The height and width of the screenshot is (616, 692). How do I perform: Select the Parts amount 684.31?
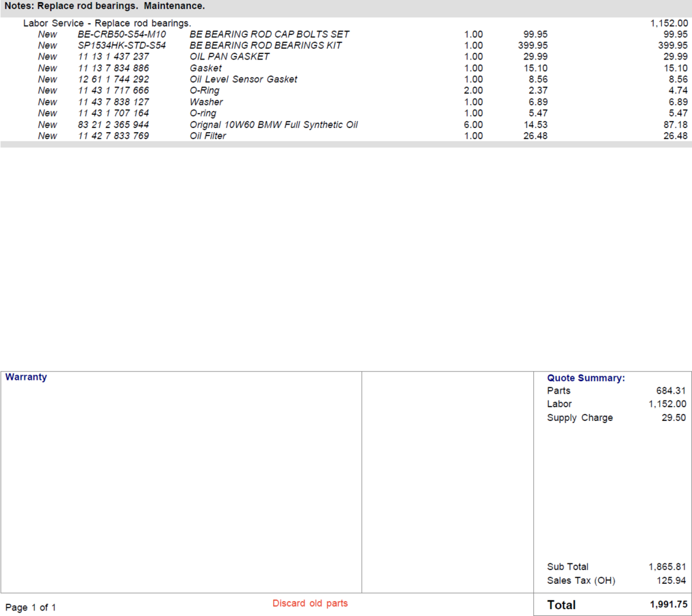(671, 391)
